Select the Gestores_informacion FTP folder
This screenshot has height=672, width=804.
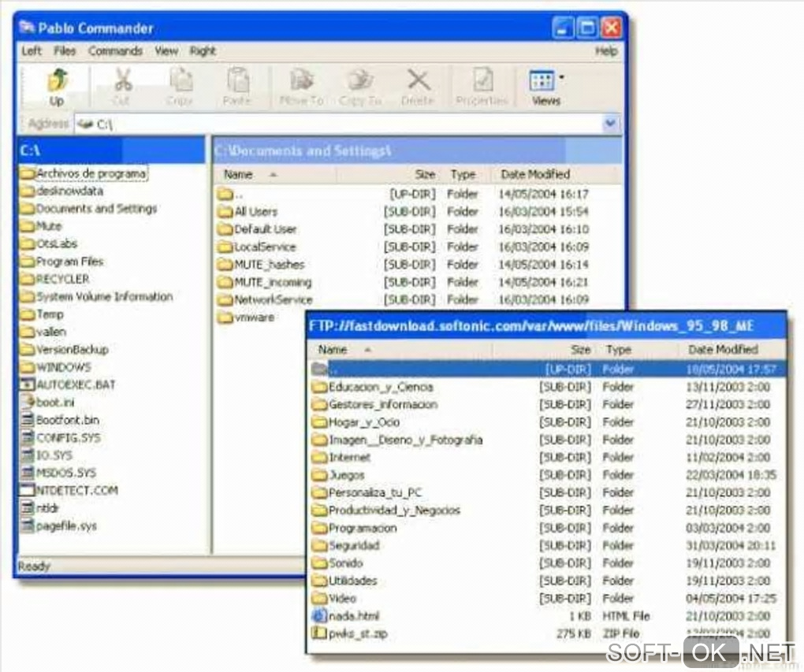(375, 404)
